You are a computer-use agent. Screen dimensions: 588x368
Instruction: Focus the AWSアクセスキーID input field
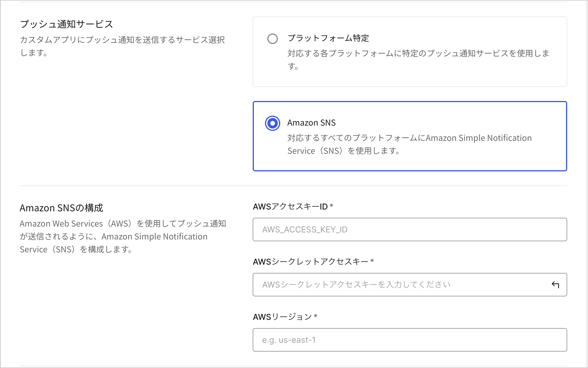click(x=409, y=229)
